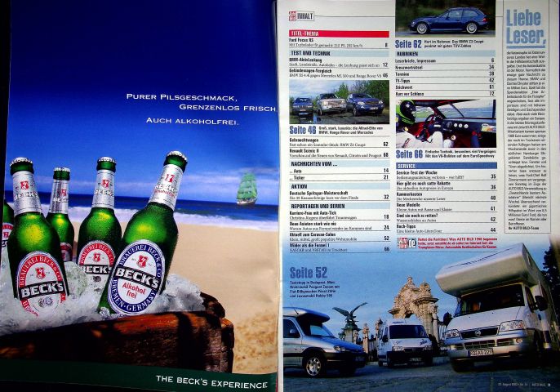The height and width of the screenshot is (392, 560).
Task: Click the Seite 66 page label
Action: (409, 154)
